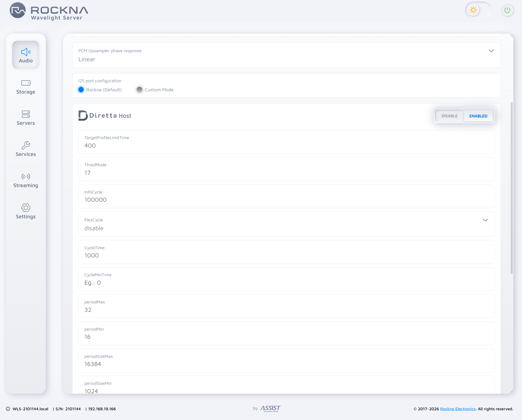Viewport: 522px width, 420px height.
Task: Select Rockna (Default) I2S mode
Action: pyautogui.click(x=81, y=90)
